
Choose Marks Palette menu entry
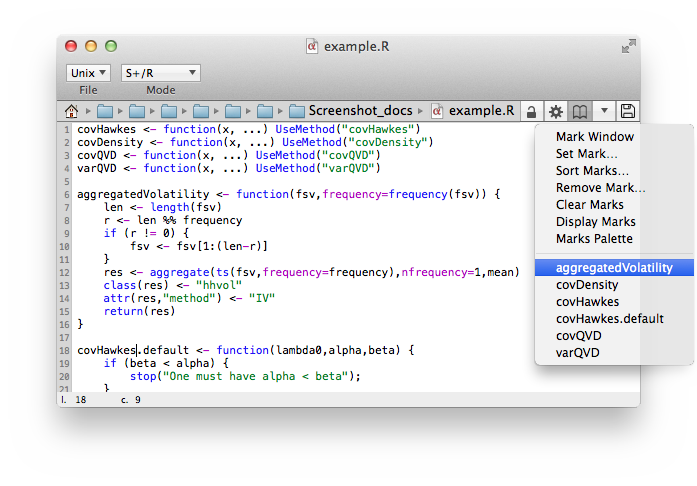(594, 239)
